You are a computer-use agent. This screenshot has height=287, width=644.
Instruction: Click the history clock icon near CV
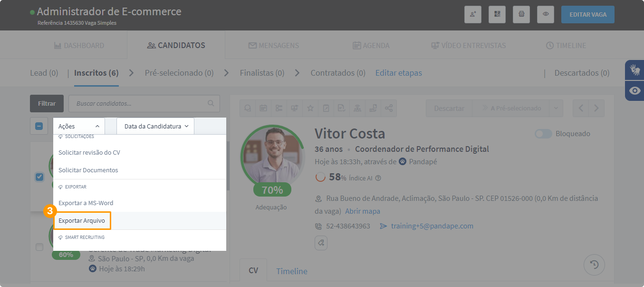(x=594, y=265)
